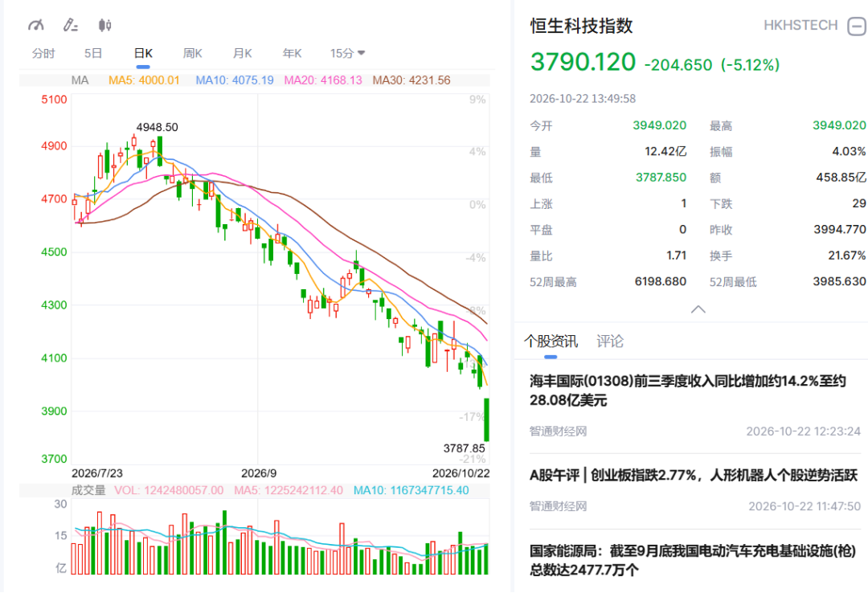Viewport: 868px width, 593px height.
Task: Click the news time 2026-10-22 11:47:50
Action: tap(805, 506)
